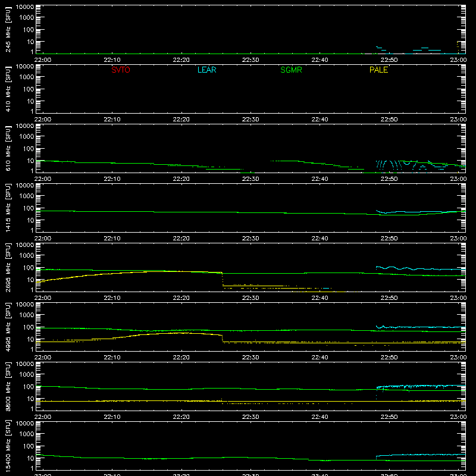Click the 10 y-axis value on 1415 MHz plot
This screenshot has width=476, height=476.
point(30,220)
